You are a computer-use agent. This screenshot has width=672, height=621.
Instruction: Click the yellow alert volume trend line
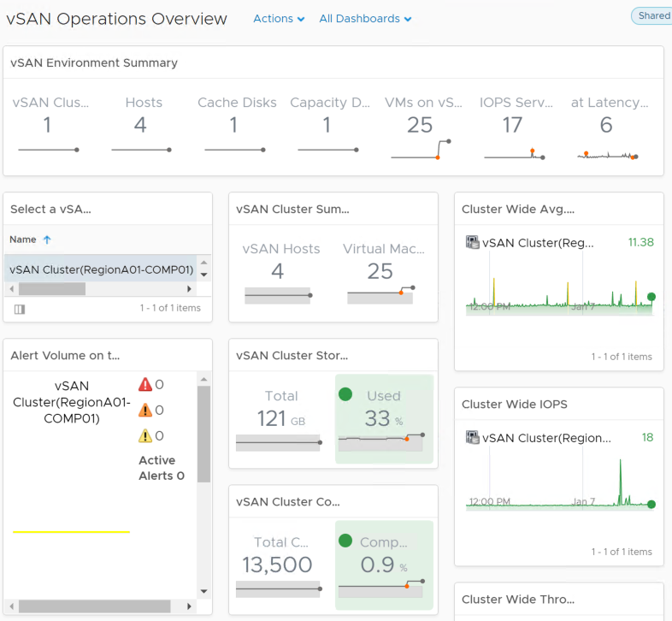pos(71,532)
